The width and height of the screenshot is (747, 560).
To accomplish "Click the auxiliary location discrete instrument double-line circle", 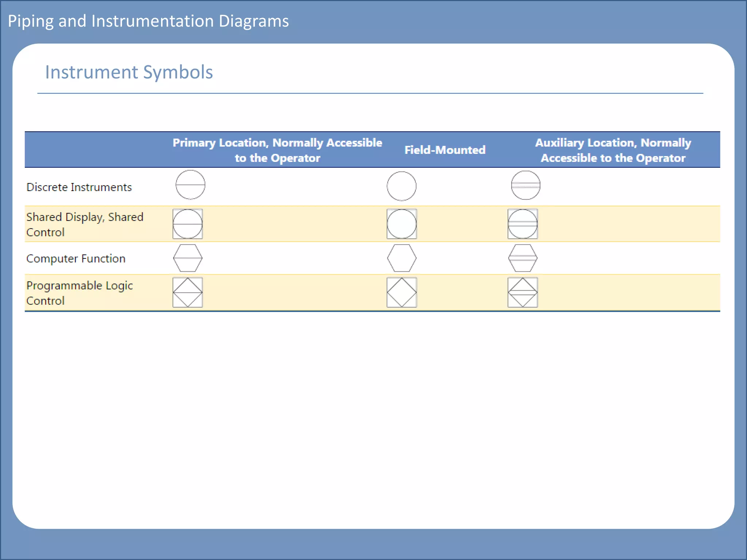I will pyautogui.click(x=525, y=185).
